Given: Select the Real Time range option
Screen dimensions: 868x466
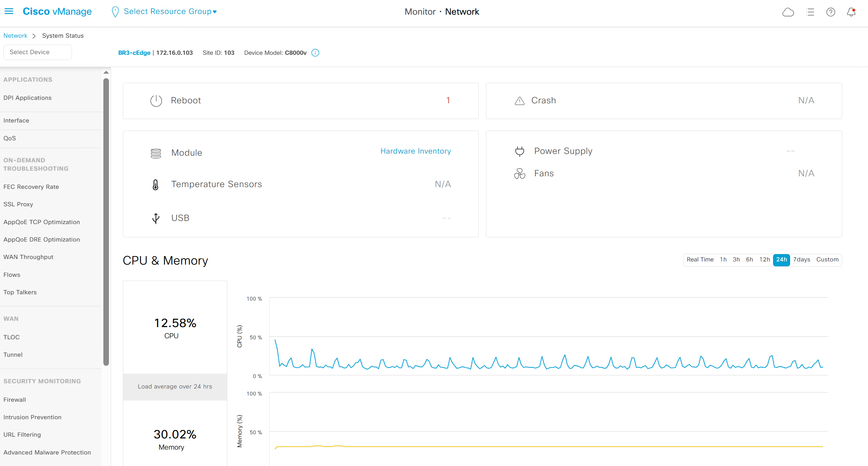Looking at the screenshot, I should point(700,260).
